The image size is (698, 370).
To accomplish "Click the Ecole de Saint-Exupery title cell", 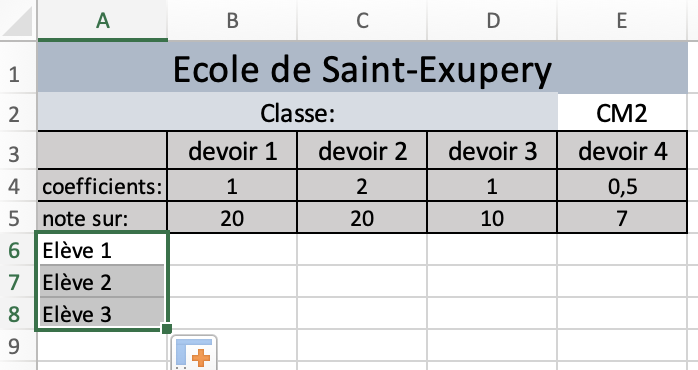I will tap(362, 67).
